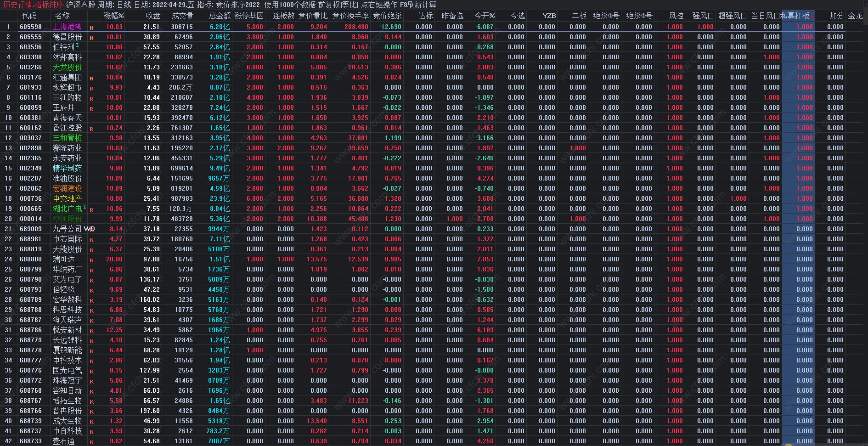Sort by 总金额 column header
The width and height of the screenshot is (868, 446).
[220, 16]
